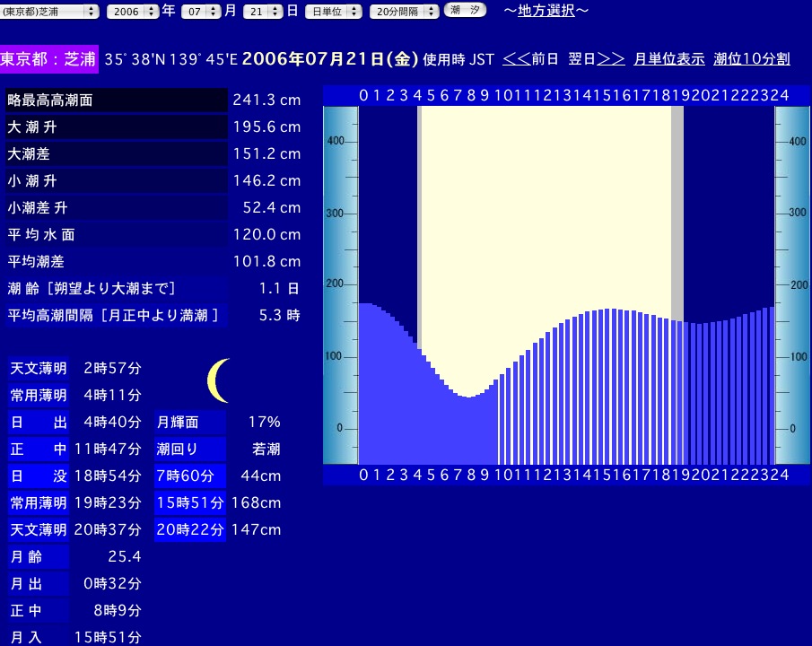Click the crescent moon phase icon
Viewport: 812px width, 646px height.
[x=219, y=380]
